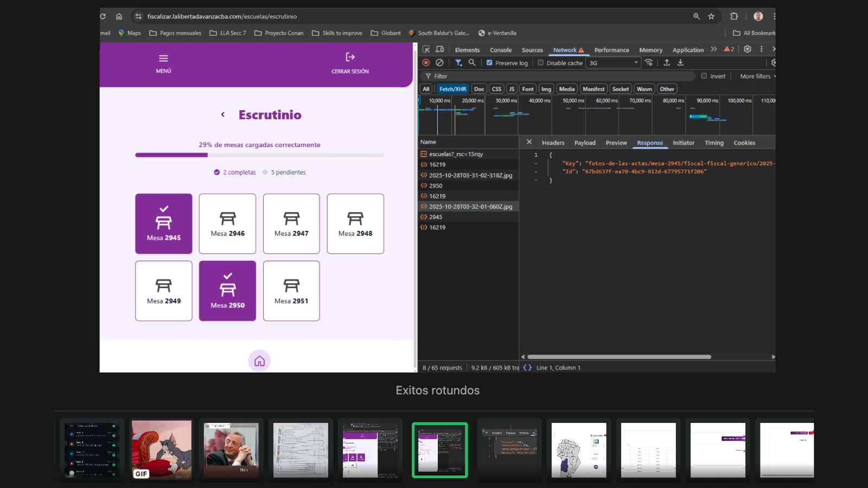Uncheck the Preserve log checkbox
This screenshot has width=868, height=488.
[489, 63]
